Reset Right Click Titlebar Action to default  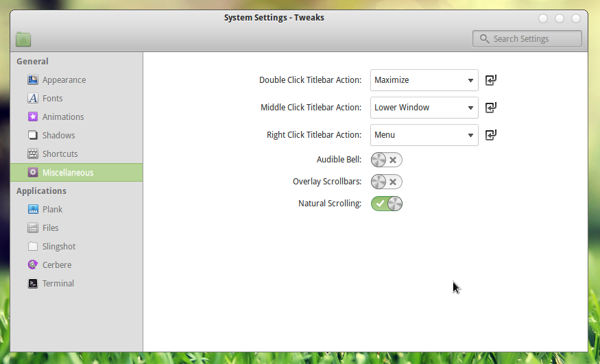click(491, 134)
